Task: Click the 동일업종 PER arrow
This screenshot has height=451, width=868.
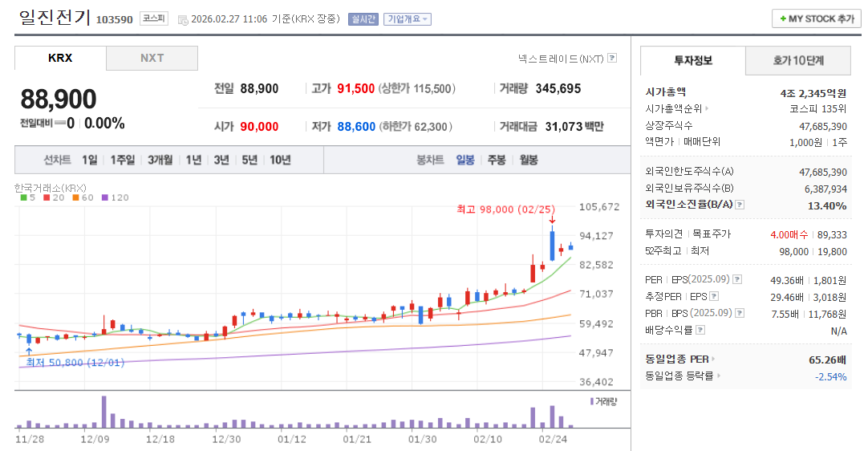Action: [713, 359]
